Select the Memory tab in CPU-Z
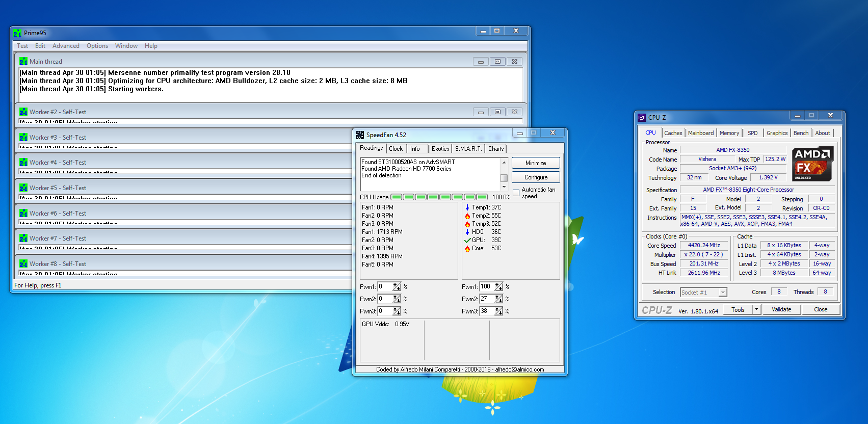 pos(729,133)
